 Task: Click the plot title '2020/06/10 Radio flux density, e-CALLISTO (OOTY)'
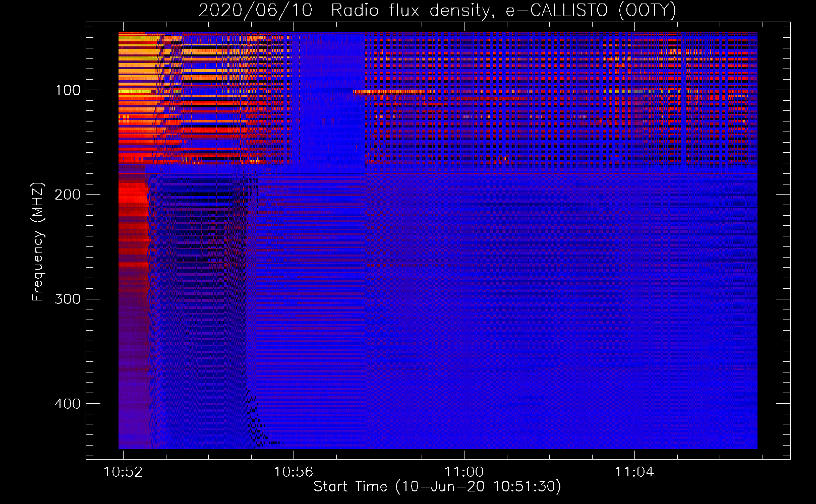point(437,11)
